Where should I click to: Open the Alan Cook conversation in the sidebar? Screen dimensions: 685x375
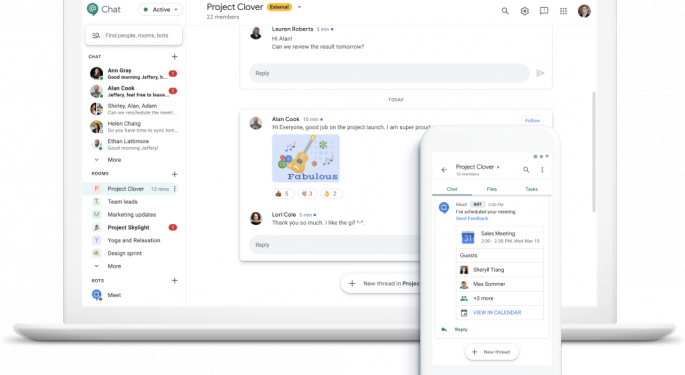point(133,91)
